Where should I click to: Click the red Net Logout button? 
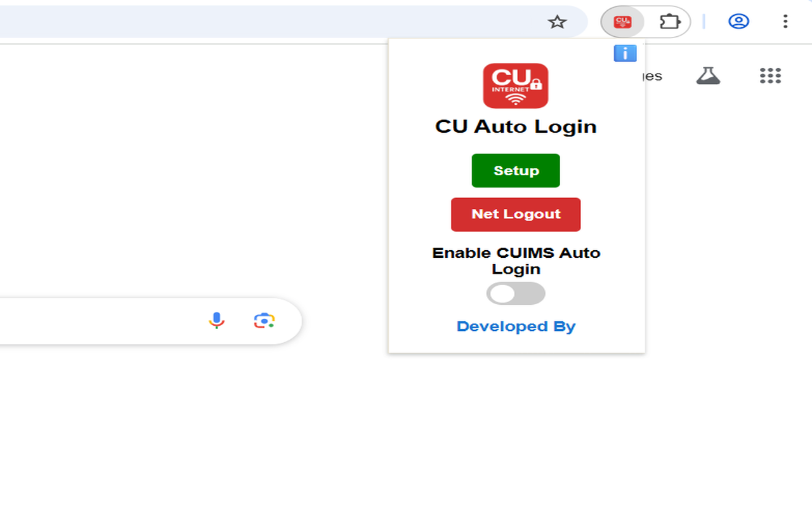click(x=516, y=214)
